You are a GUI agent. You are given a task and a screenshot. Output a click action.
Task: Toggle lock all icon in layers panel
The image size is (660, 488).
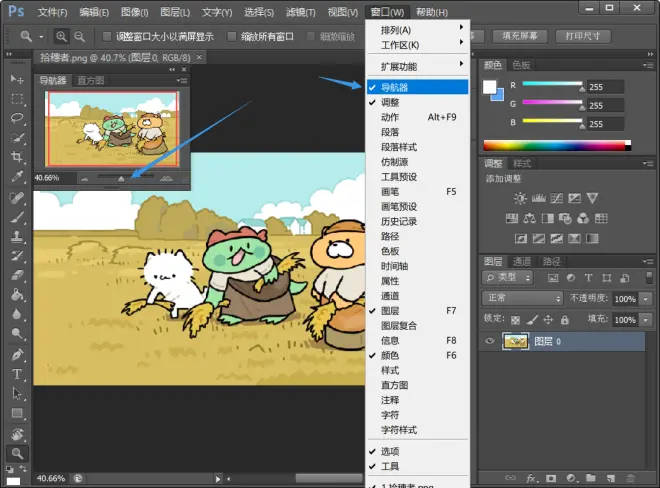(565, 320)
